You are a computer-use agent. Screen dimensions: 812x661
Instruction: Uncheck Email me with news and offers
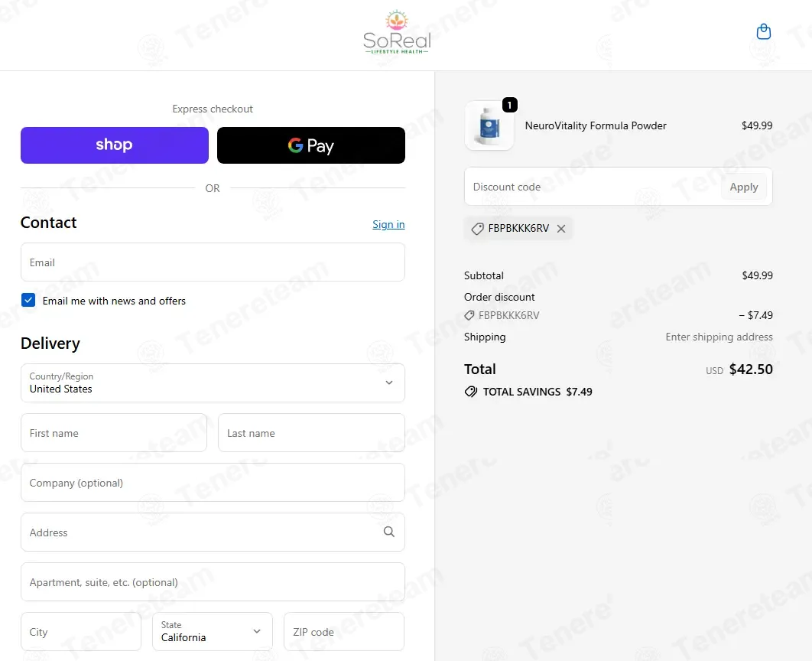(x=28, y=300)
